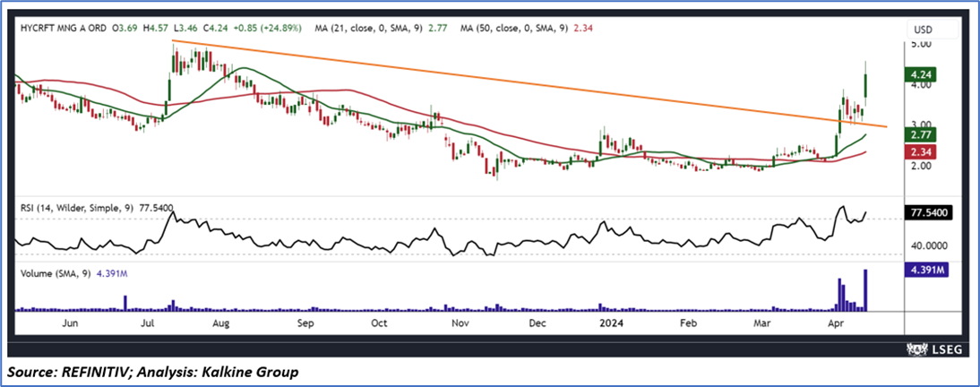The image size is (980, 387).
Task: Click the Source REFINITIV caption text
Action: [x=153, y=373]
